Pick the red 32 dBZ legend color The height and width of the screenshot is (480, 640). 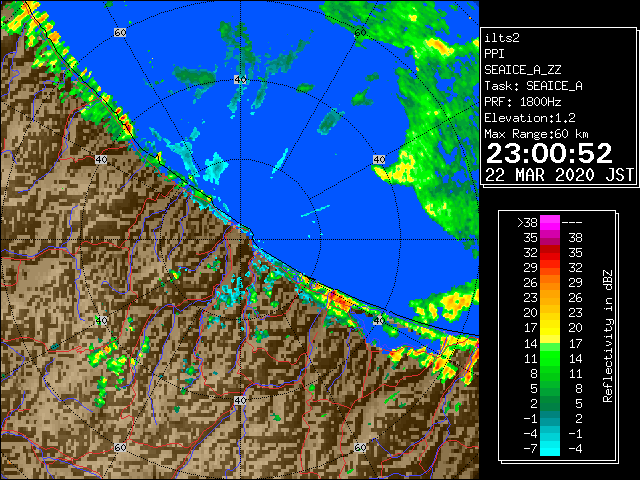point(550,253)
